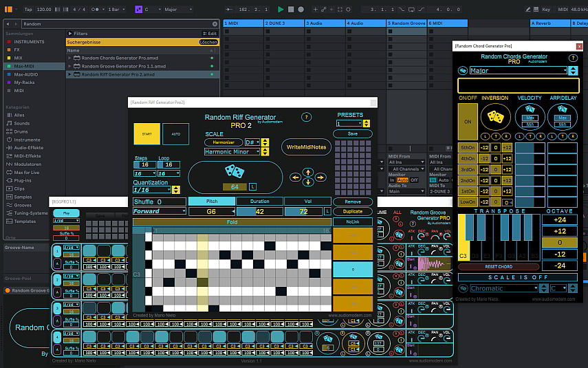Toggle the yellow START button in Riff Generator
The image size is (588, 368).
click(146, 134)
